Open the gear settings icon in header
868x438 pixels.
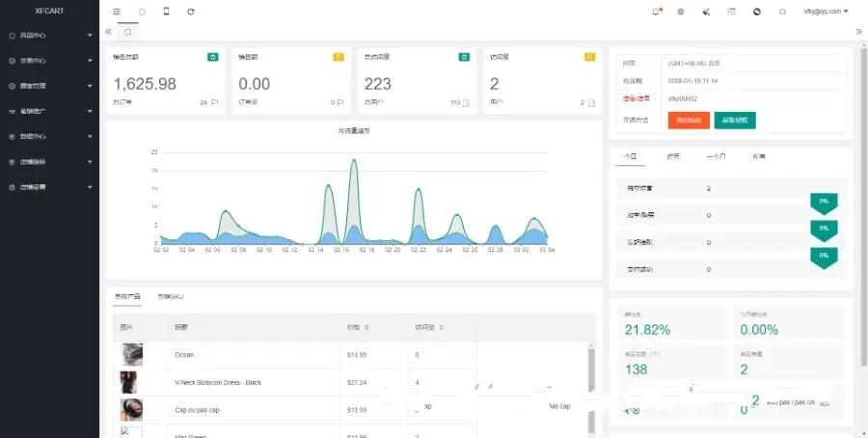pos(681,11)
